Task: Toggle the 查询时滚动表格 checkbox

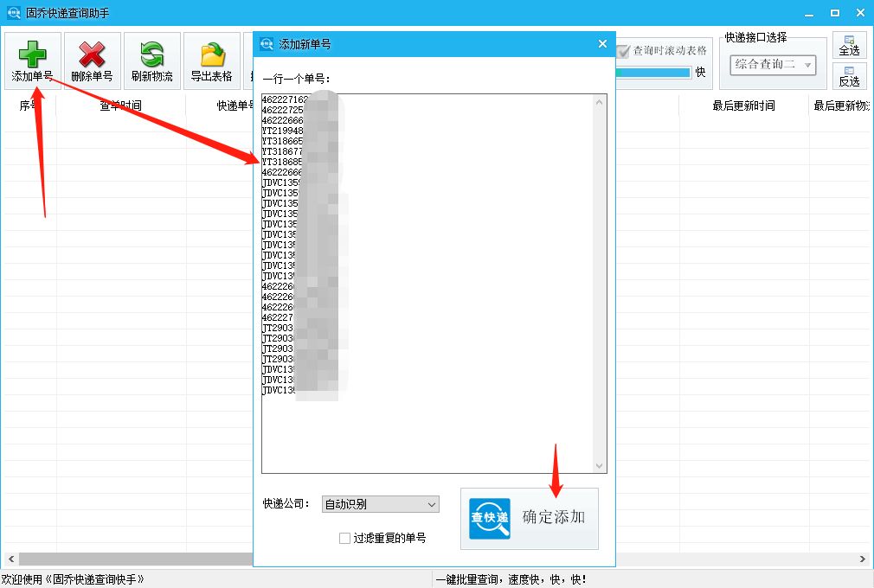Action: pos(623,51)
